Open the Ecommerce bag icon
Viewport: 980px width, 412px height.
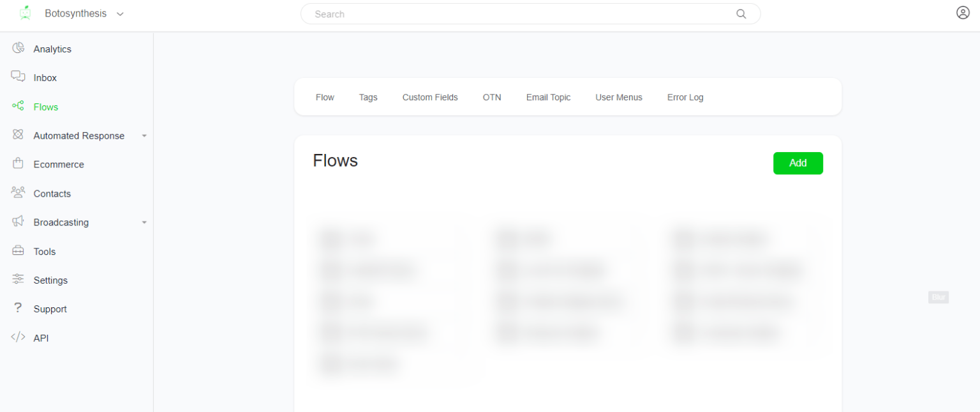pyautogui.click(x=19, y=164)
